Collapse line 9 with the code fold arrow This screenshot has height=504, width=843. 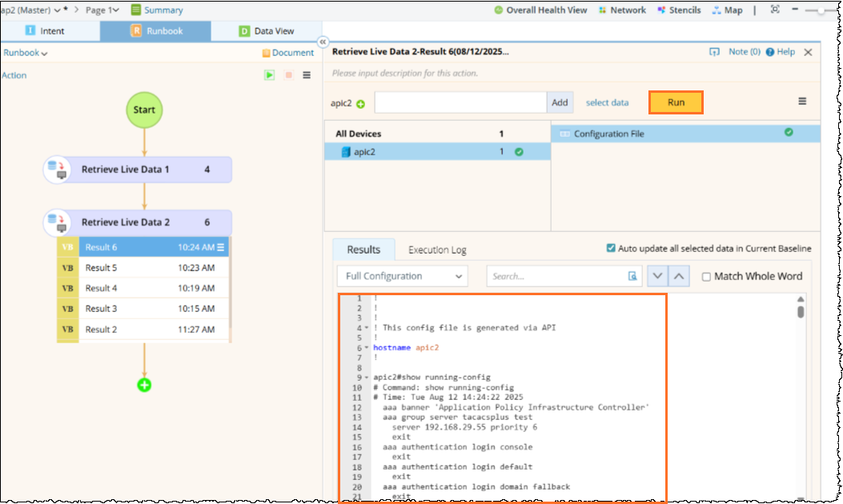pos(367,378)
